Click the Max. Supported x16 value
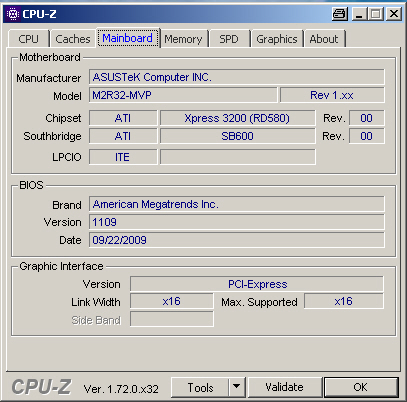Screen dimensions: 407x402 (344, 301)
